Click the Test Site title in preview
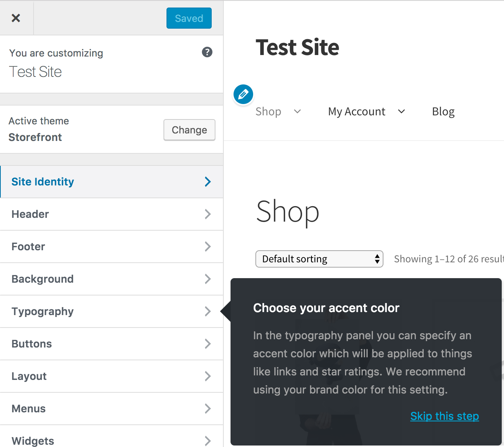The image size is (504, 447). (297, 47)
